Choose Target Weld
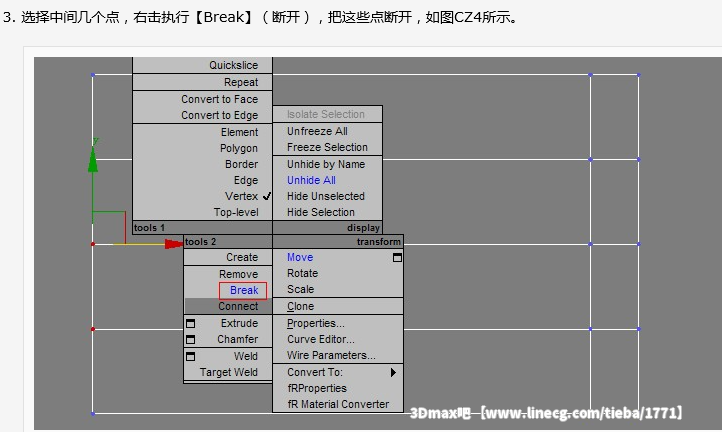 click(228, 372)
